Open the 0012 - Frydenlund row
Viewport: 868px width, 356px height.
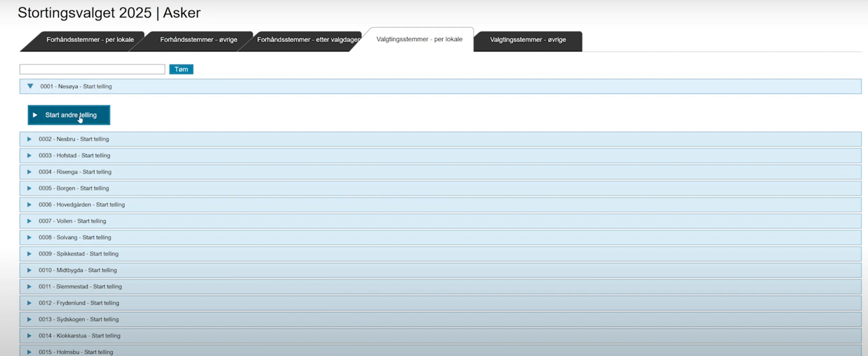[x=79, y=303]
